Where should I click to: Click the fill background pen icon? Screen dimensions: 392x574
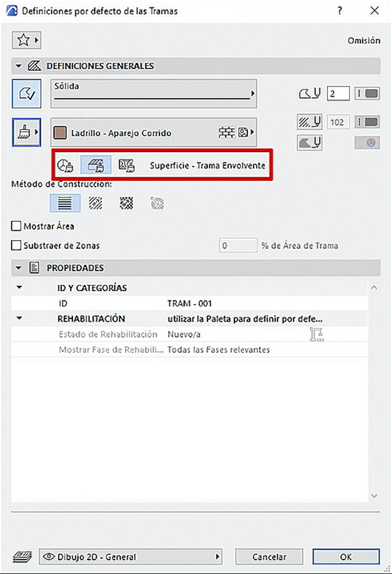[x=309, y=143]
